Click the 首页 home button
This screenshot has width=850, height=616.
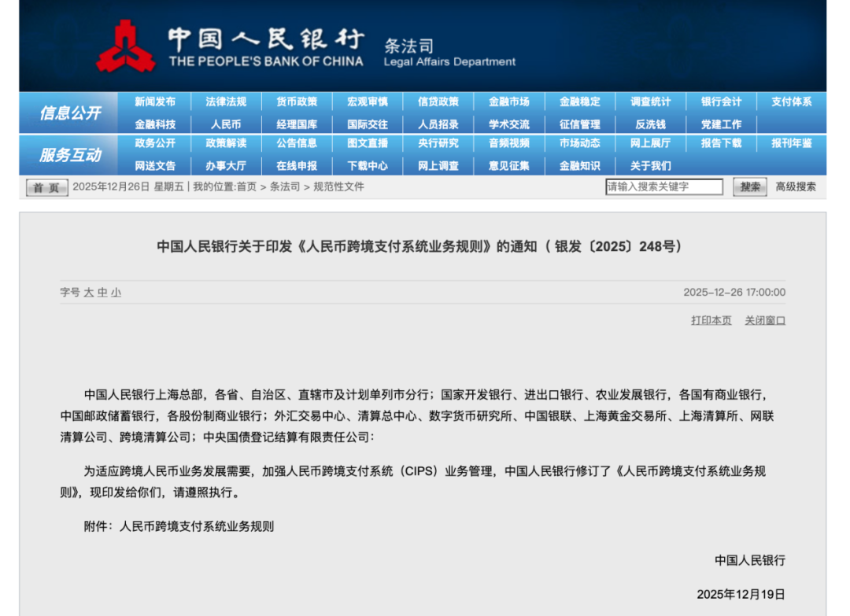46,187
